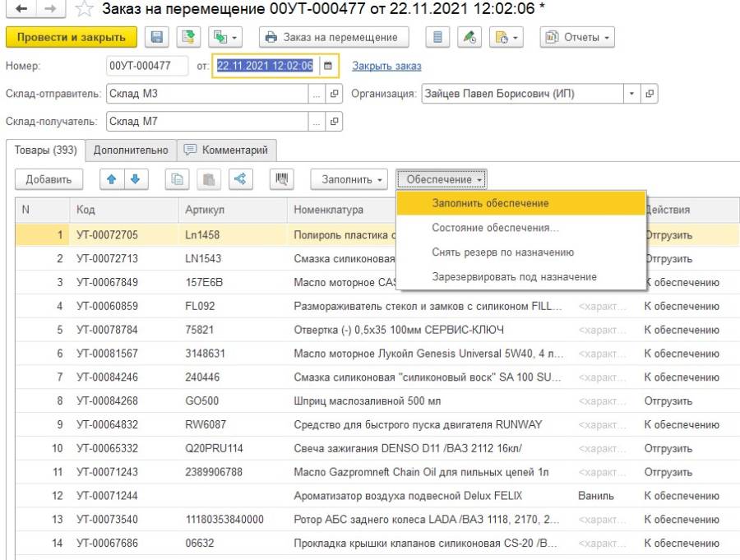Image resolution: width=740 pixels, height=560 pixels.
Task: Open the Отчеты dropdown
Action: point(577,38)
